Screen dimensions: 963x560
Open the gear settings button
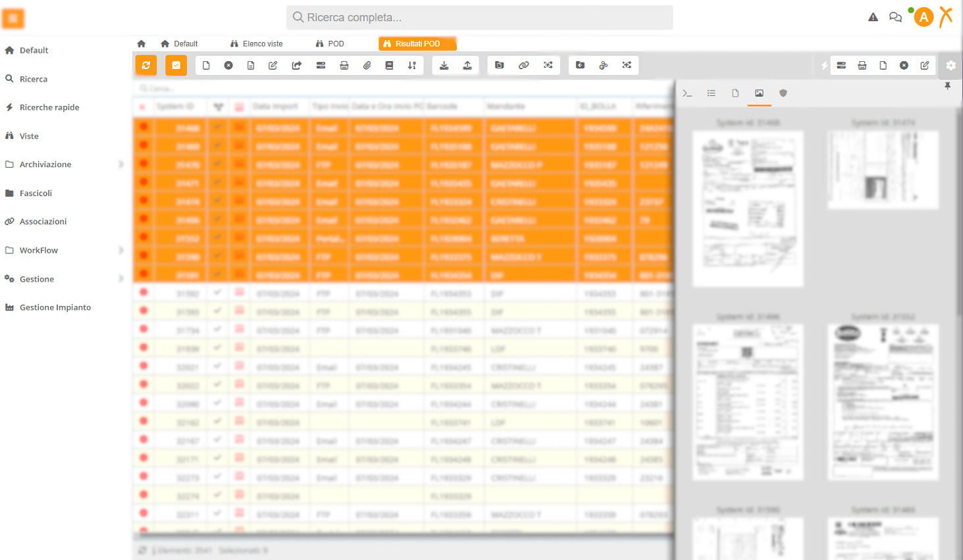click(950, 65)
